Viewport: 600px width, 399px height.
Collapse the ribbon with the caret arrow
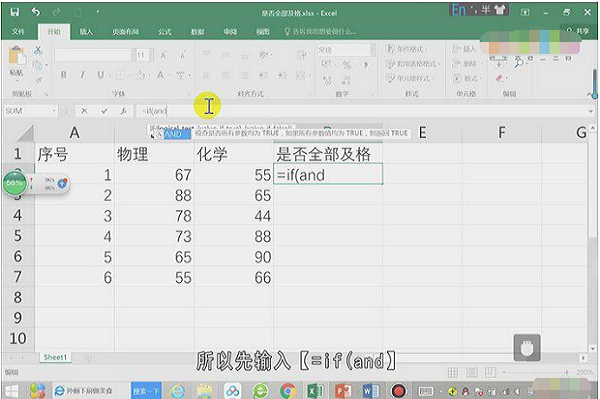pyautogui.click(x=590, y=94)
